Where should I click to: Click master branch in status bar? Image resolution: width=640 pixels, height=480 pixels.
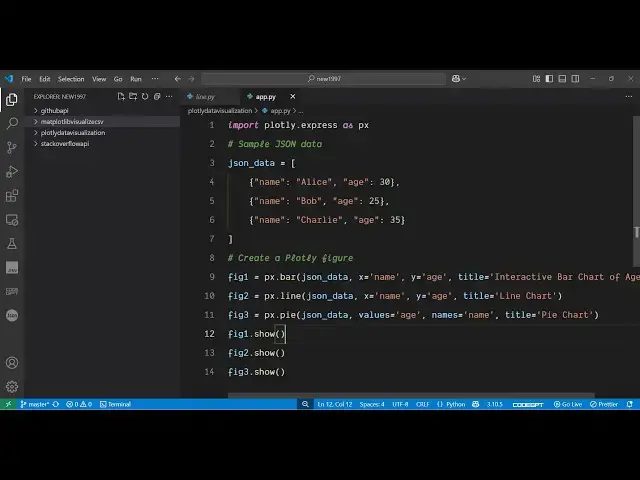35,404
